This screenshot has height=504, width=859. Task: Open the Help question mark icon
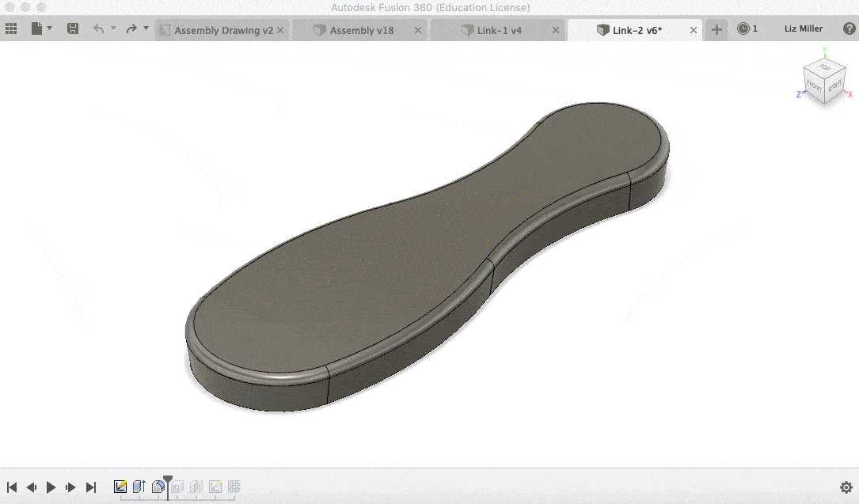849,28
